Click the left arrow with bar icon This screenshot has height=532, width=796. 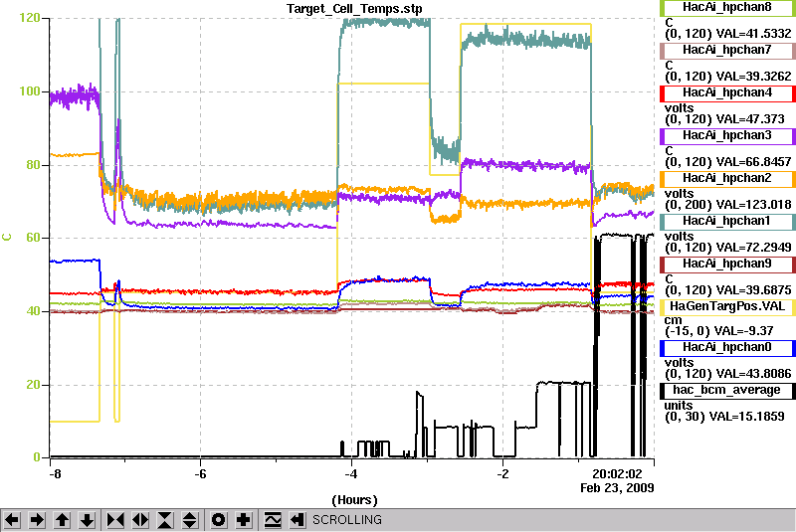coord(298,520)
